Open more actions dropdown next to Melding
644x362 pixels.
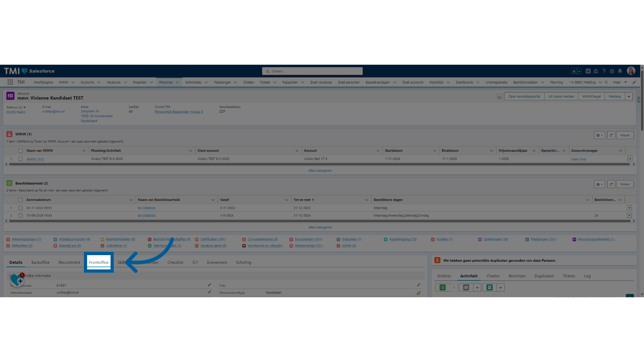coord(629,97)
